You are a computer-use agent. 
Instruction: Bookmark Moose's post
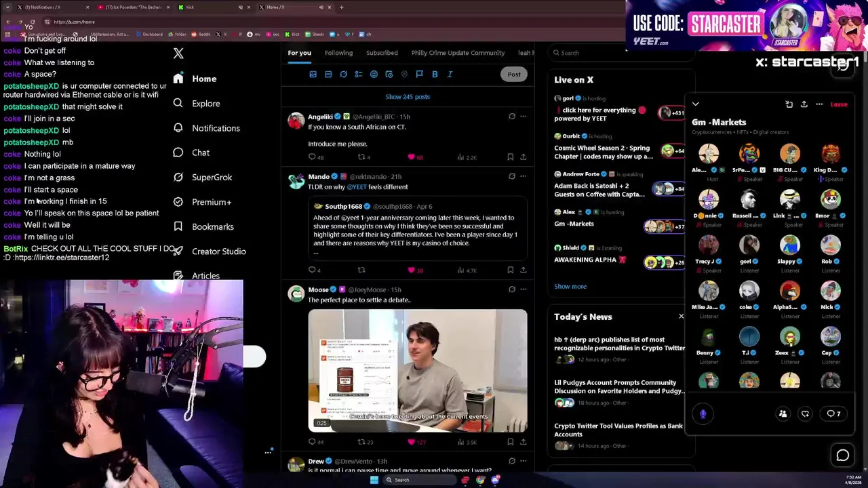510,442
